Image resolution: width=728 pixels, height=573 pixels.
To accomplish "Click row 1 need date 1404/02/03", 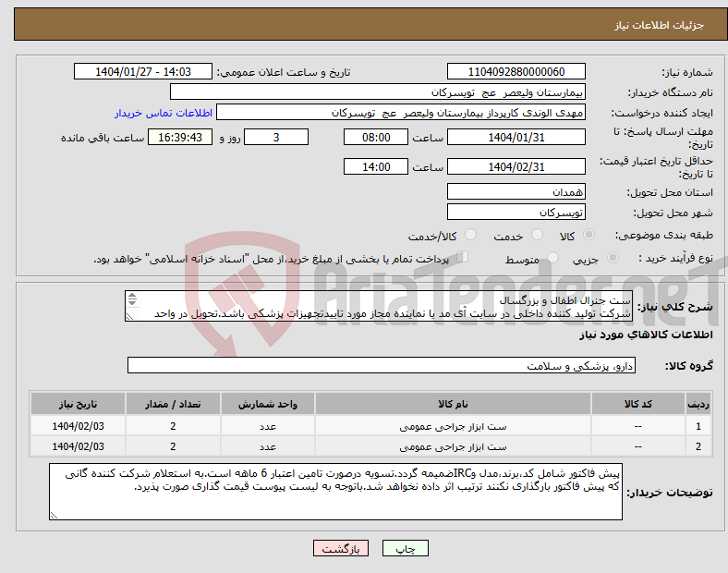I will pos(78,426).
